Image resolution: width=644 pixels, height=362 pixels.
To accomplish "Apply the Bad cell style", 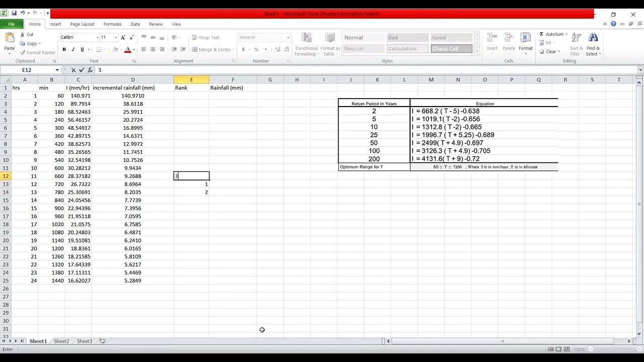I will (407, 38).
